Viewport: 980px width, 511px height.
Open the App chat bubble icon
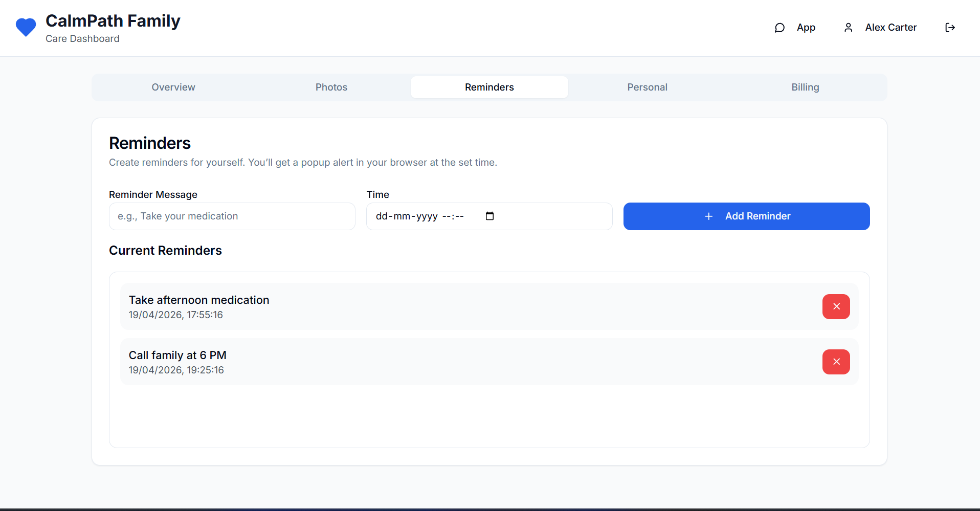point(779,28)
